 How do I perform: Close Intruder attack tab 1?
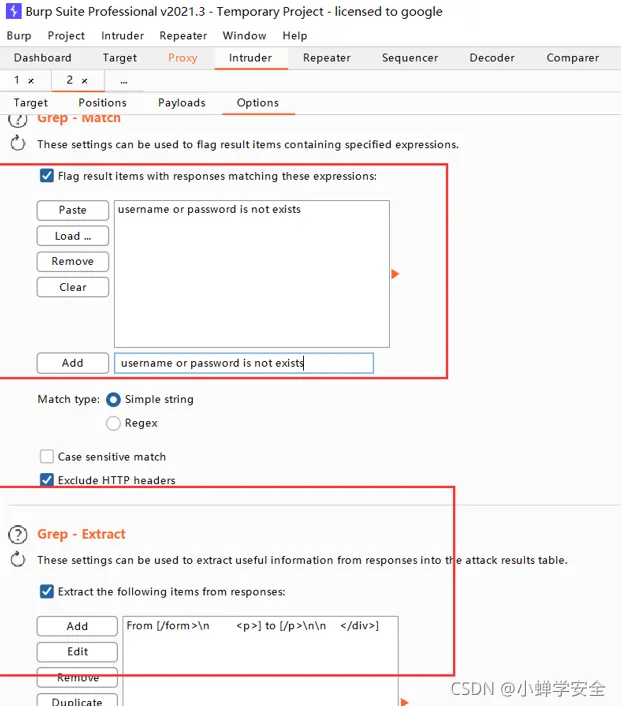coord(31,81)
